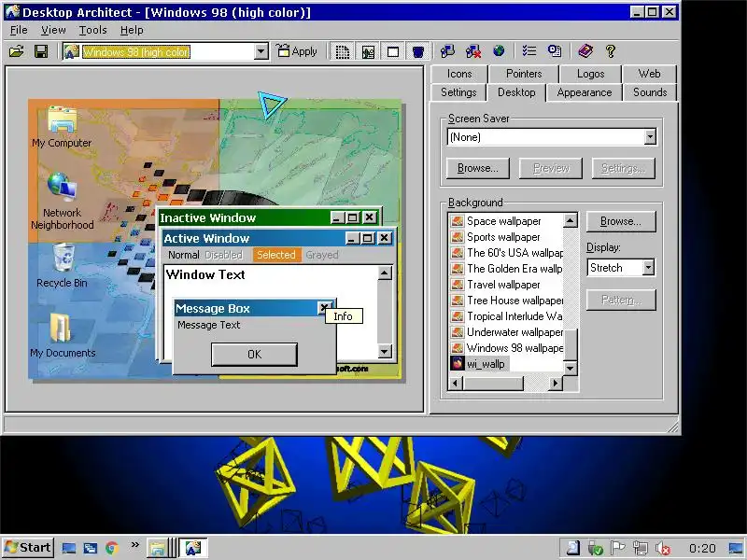Click the Chrome icon in quick launch
Screen dimensions: 747x560
(x=112, y=548)
